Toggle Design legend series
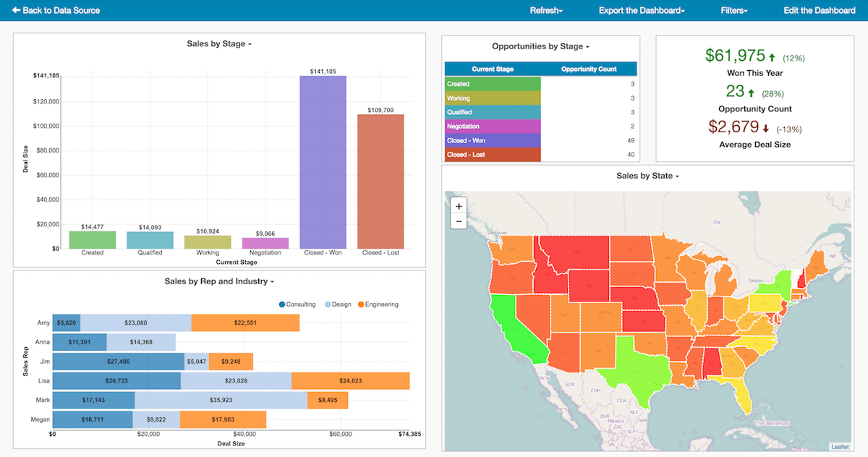This screenshot has height=457, width=868. coord(337,304)
